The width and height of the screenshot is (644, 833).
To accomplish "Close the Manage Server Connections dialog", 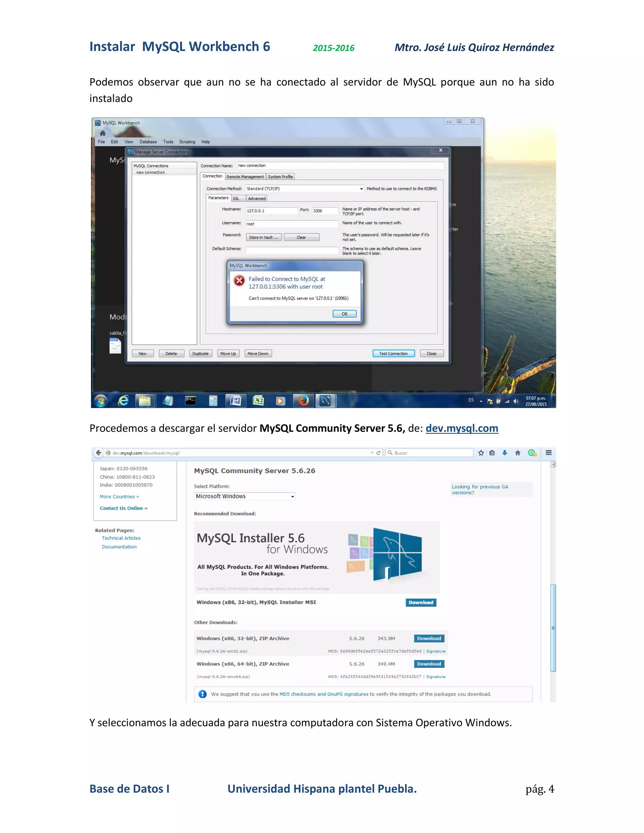I will pos(441,150).
